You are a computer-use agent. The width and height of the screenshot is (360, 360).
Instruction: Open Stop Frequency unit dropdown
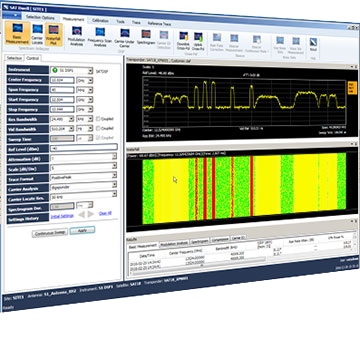click(91, 109)
